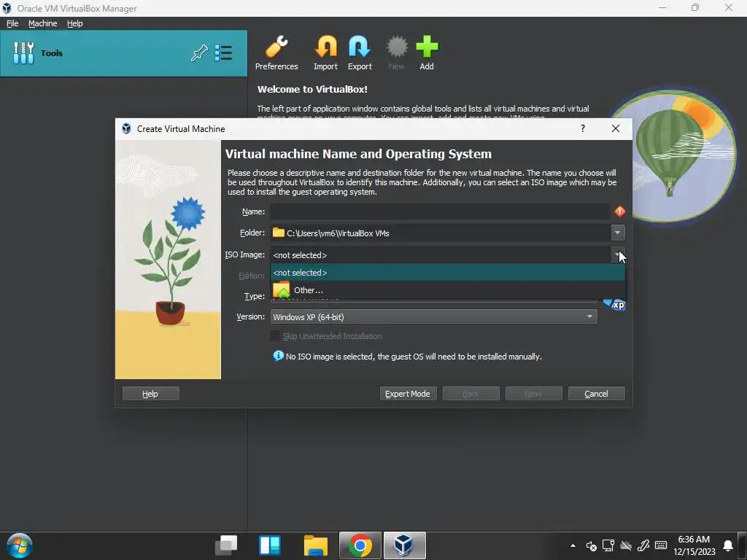This screenshot has height=560, width=747.
Task: Open Preferences in the VirtualBox toolbar
Action: (x=276, y=52)
